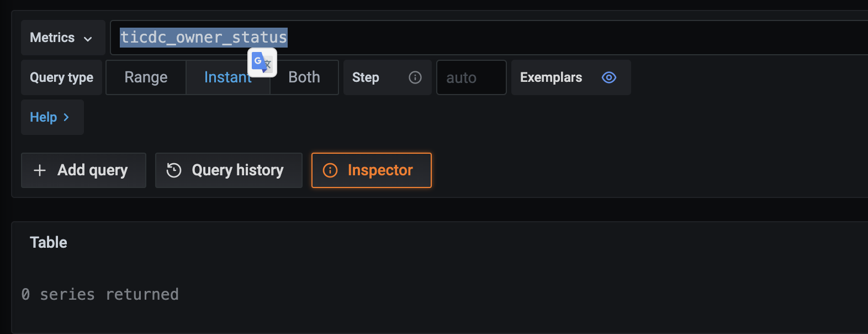
Task: Choose the Both query type option
Action: [304, 77]
